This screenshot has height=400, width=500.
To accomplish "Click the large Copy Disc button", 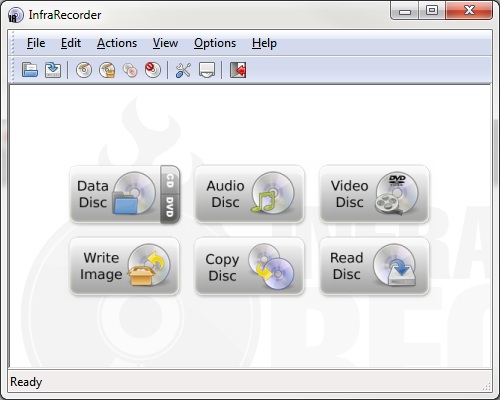I will pos(249,266).
